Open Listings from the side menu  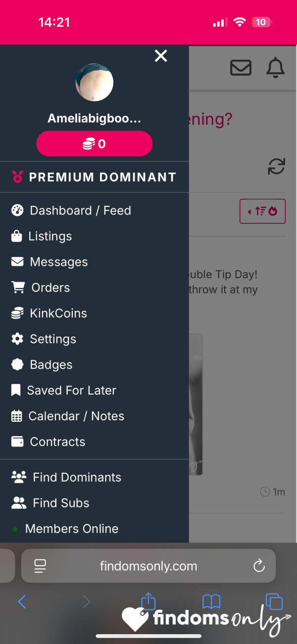pos(42,236)
